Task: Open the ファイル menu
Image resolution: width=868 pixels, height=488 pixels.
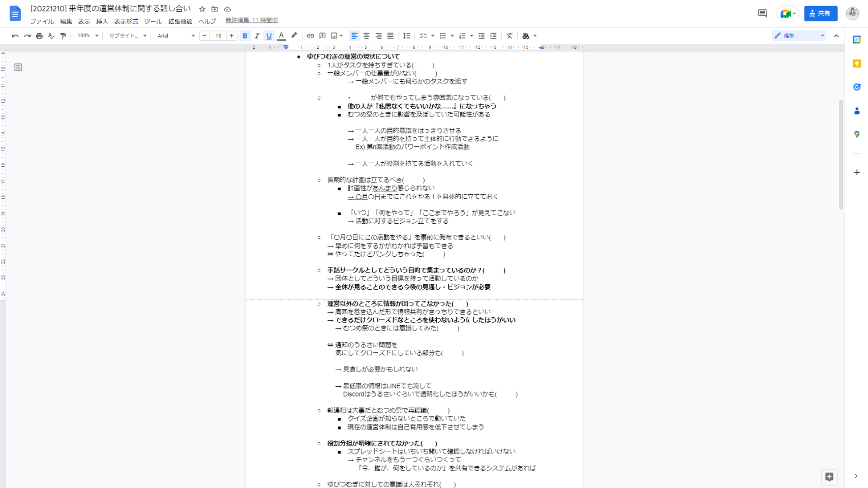Action: point(42,21)
